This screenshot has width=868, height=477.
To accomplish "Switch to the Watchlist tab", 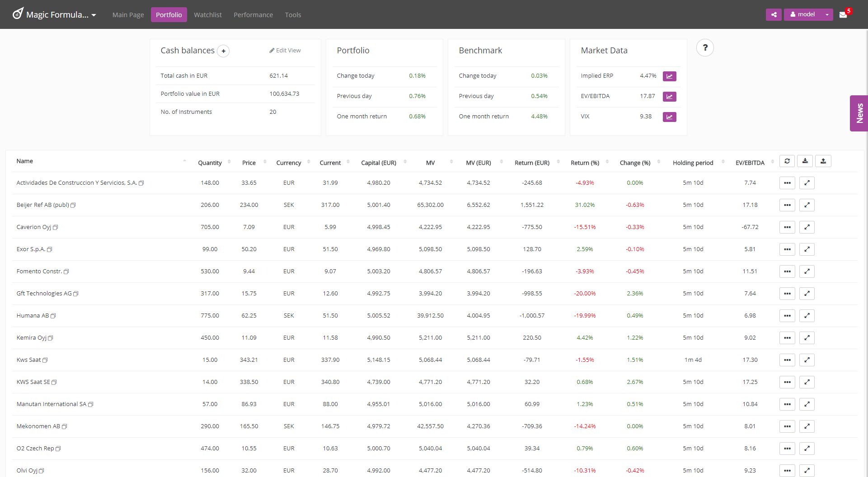I will pyautogui.click(x=208, y=14).
